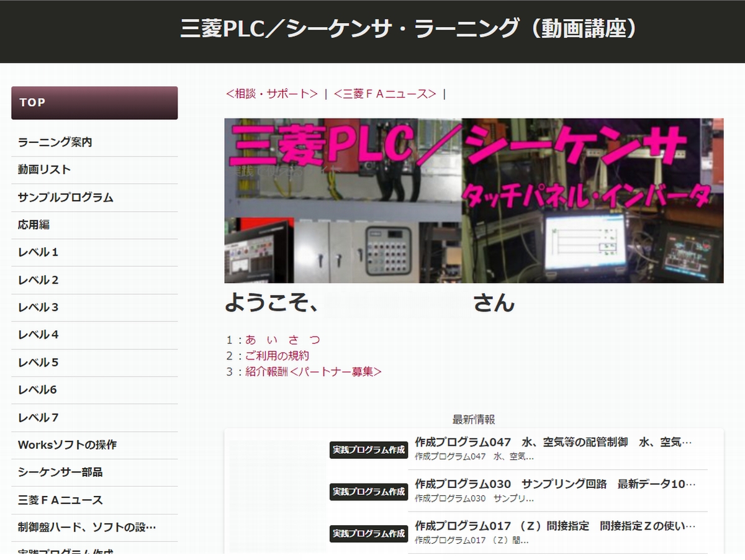Open article 作成プログラム047 水、空気等の配管制御
Screen dimensions: 745x560
[553, 442]
